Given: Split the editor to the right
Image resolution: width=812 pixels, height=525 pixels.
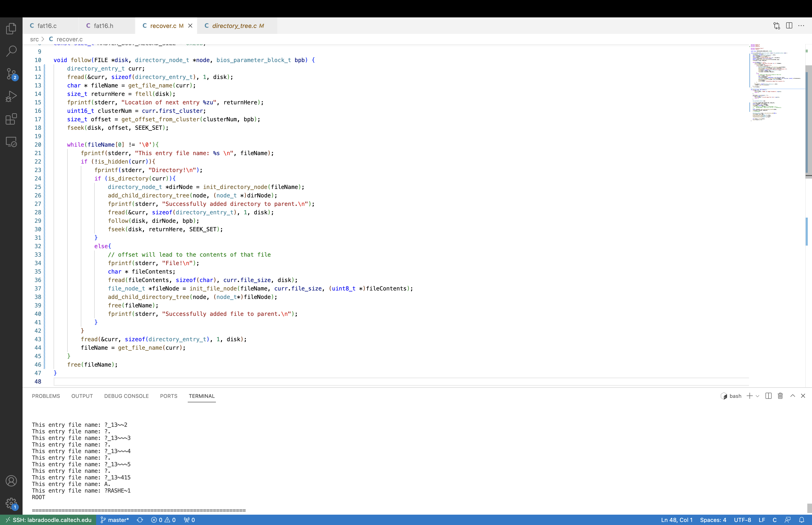Looking at the screenshot, I should pos(789,26).
